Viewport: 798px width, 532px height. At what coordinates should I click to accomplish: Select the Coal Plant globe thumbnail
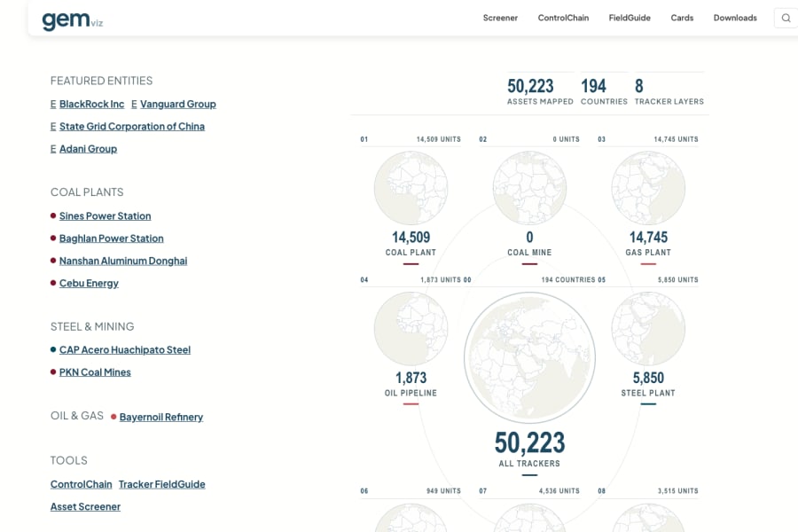click(411, 188)
